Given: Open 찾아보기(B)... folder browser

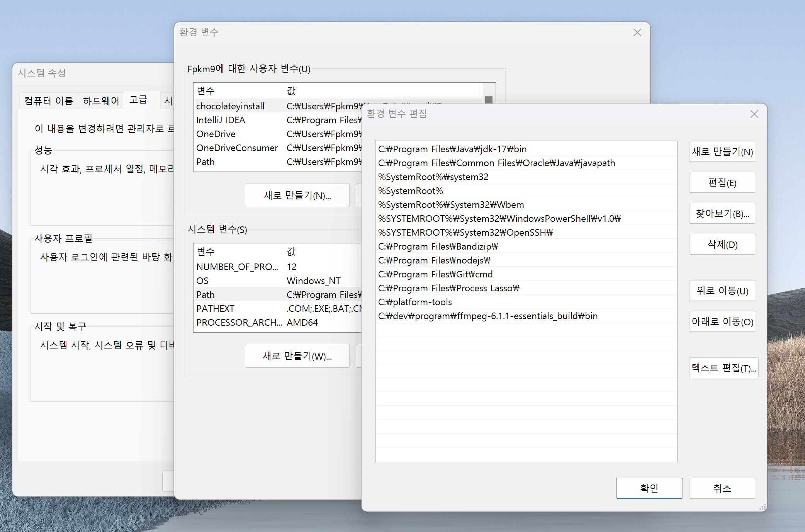Looking at the screenshot, I should coord(722,214).
